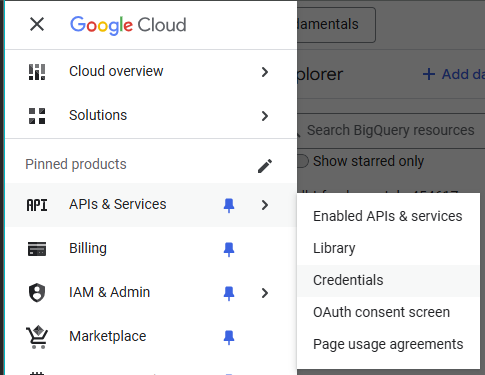Image resolution: width=485 pixels, height=375 pixels.
Task: Expand the Cloud overview submenu chevron
Action: click(265, 72)
